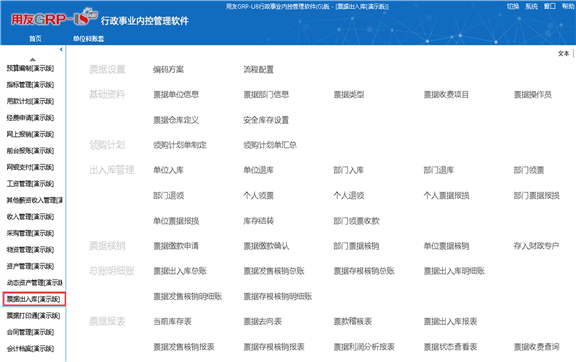Screen dimensions: 576x362
Task: Open 票据操作员 link
Action: [x=533, y=95]
